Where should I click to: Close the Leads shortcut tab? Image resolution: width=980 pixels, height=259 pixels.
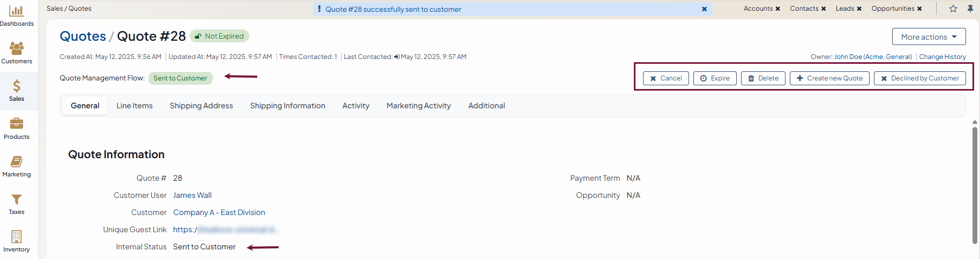[x=859, y=9]
